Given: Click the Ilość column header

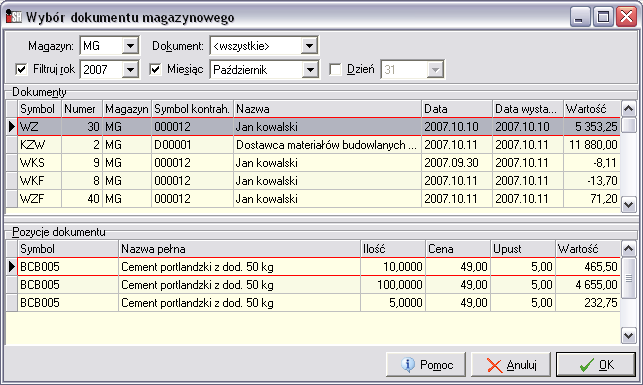Looking at the screenshot, I should pos(393,249).
